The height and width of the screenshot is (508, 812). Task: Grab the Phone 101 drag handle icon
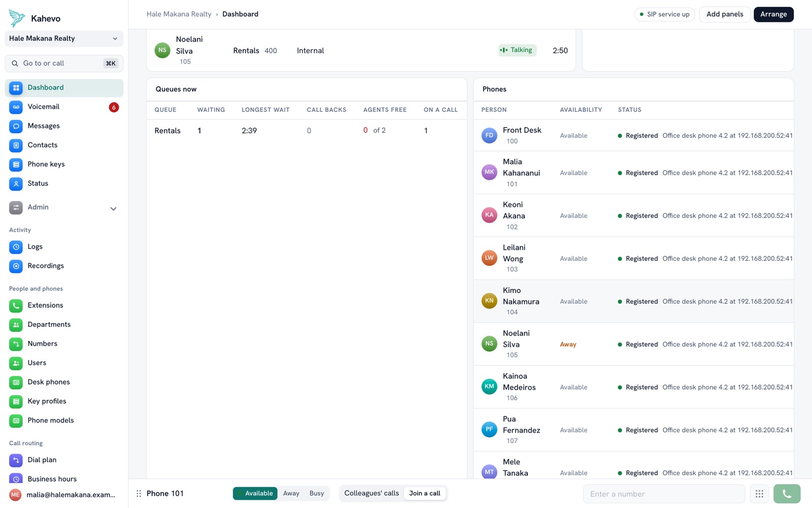[139, 494]
